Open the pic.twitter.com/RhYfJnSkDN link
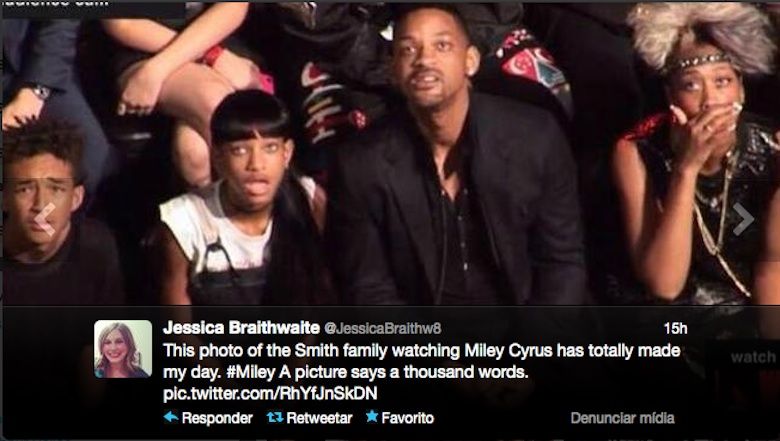Viewport: 780px width, 441px height. 270,394
